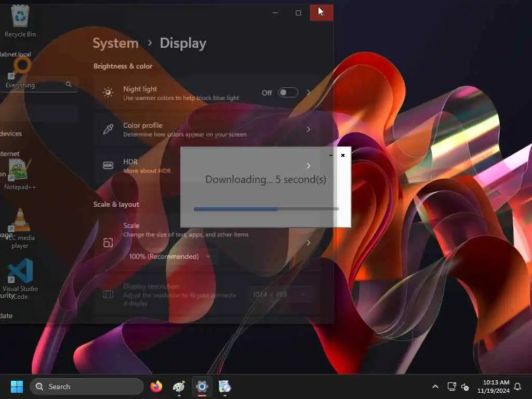Click the Downloading... 5 second(s) text
532x399 pixels.
coord(265,179)
